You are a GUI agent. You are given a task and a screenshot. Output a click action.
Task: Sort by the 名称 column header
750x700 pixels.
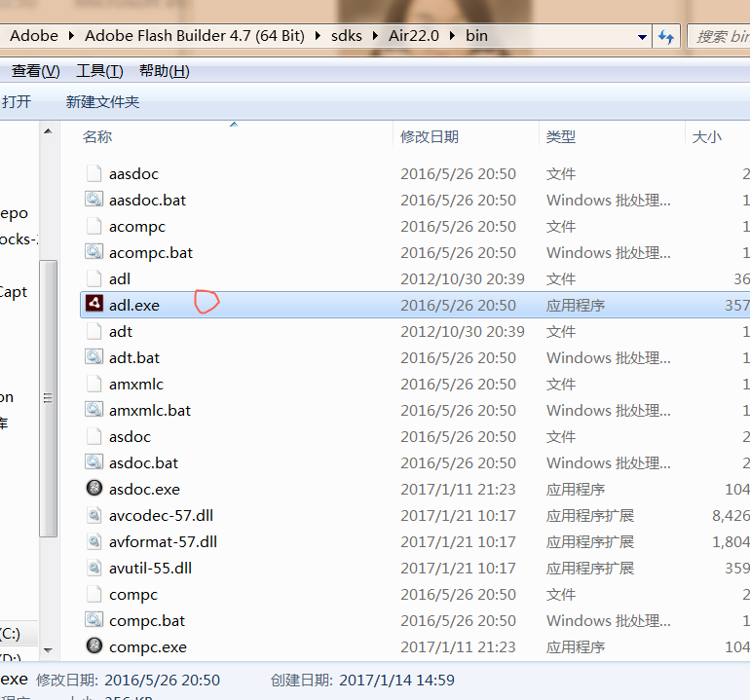tap(97, 136)
